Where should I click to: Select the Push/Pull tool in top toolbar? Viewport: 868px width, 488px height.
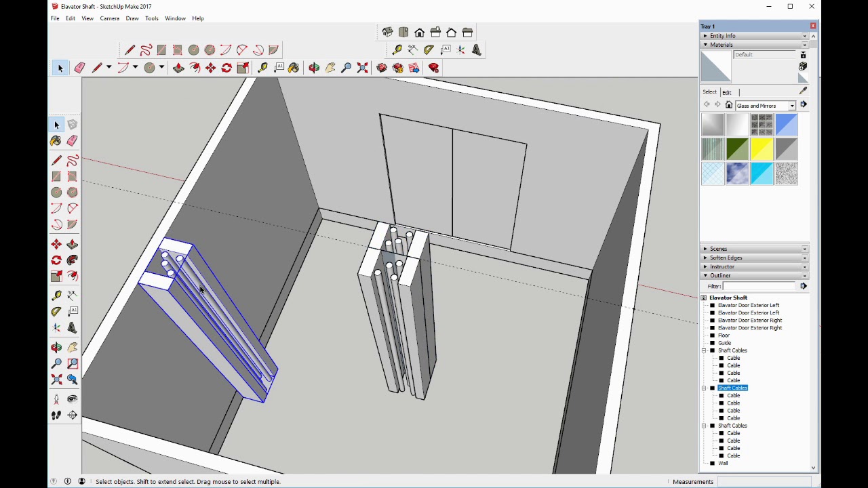click(x=178, y=68)
